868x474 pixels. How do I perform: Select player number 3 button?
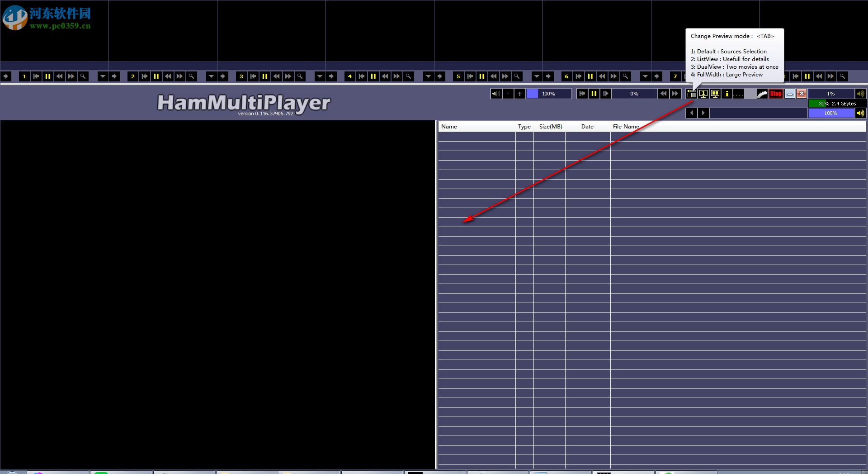tap(241, 76)
